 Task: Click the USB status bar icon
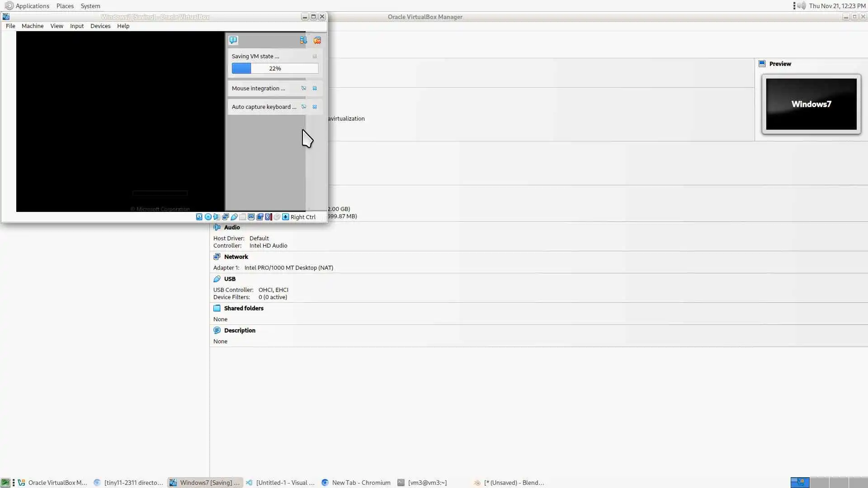234,217
